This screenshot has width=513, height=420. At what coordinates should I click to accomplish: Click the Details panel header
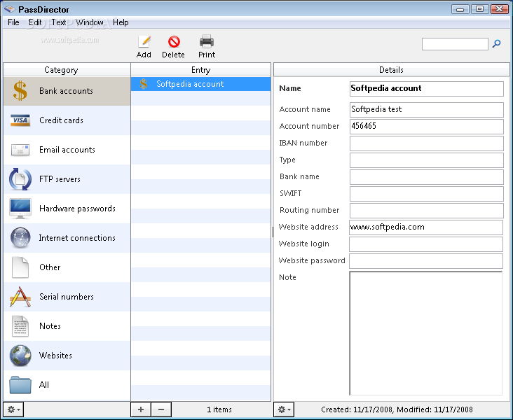point(391,69)
